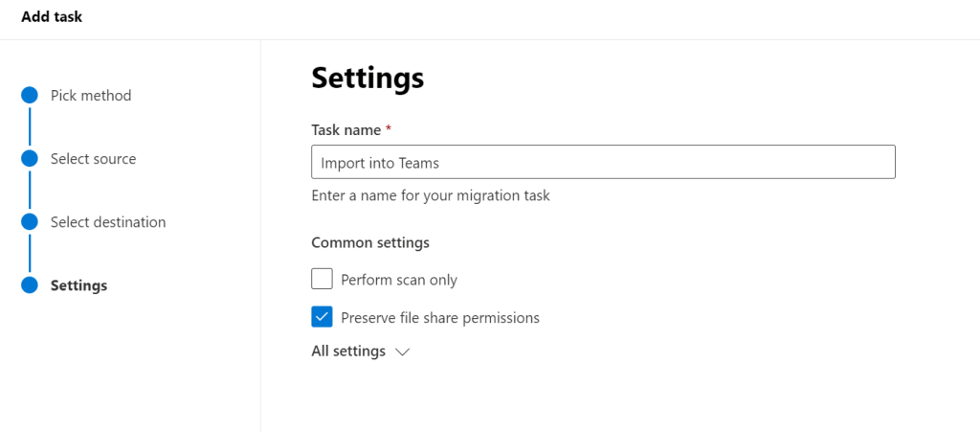Screen dimensions: 980x432
Task: Click the Preserve file share permissions label
Action: [x=440, y=318]
